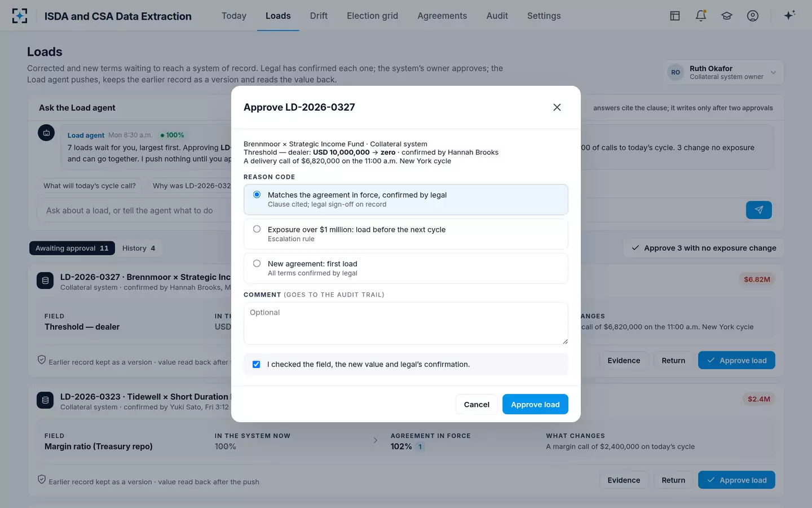The image size is (812, 508).
Task: Select reason "Exposure over $1 million"
Action: 406,234
